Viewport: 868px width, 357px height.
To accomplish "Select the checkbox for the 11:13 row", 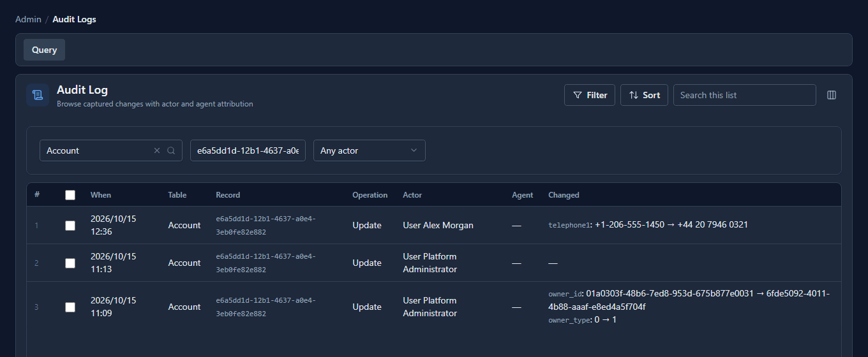I will [70, 263].
